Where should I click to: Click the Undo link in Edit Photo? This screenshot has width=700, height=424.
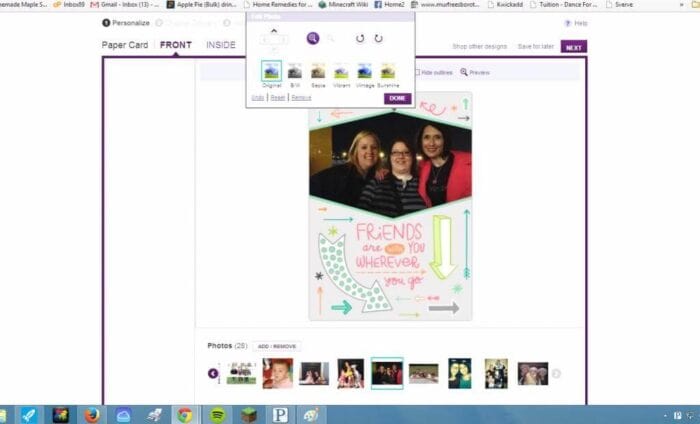(258, 97)
